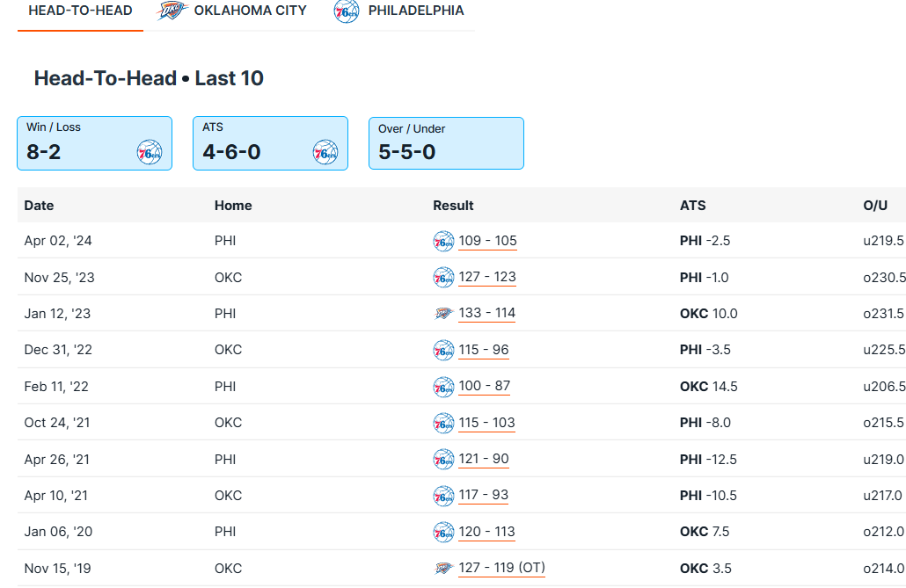Click the 76ers logo beside 121 - 90
Screen dimensions: 906x588
click(443, 460)
